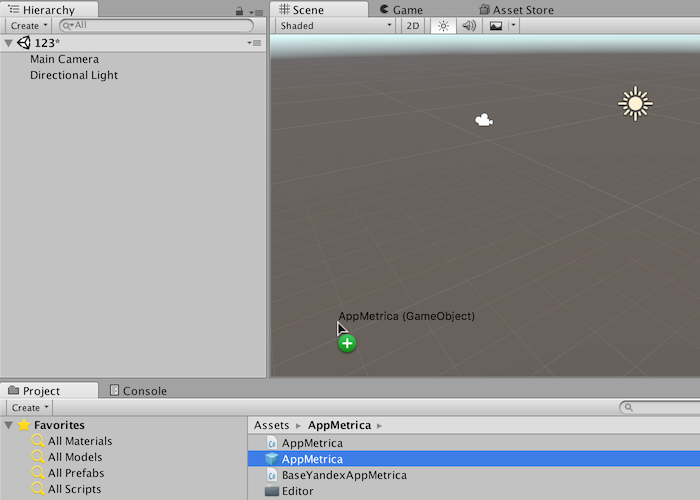This screenshot has width=700, height=500.
Task: Click the Game tab Pac-Man icon
Action: point(384,9)
